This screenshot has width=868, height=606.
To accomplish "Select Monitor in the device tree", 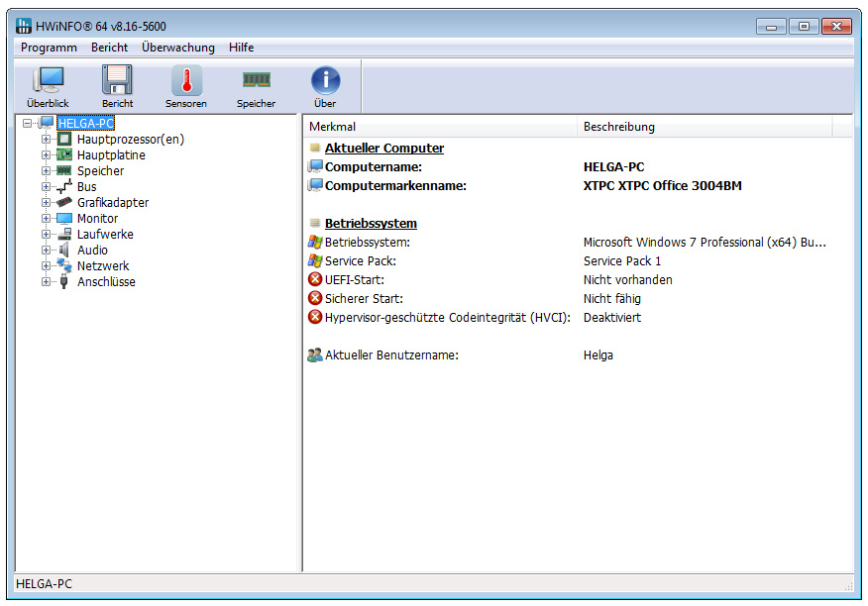I will 97,219.
